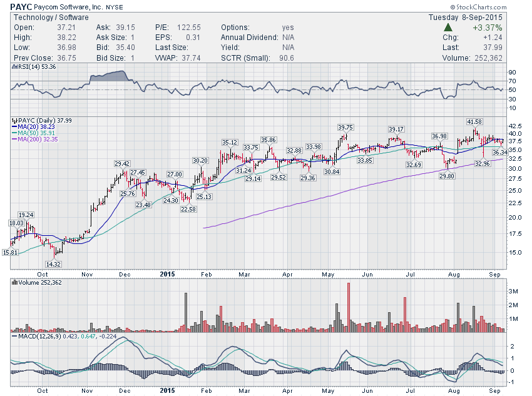Click the 39.75 high price label
532x396 pixels.
click(345, 127)
